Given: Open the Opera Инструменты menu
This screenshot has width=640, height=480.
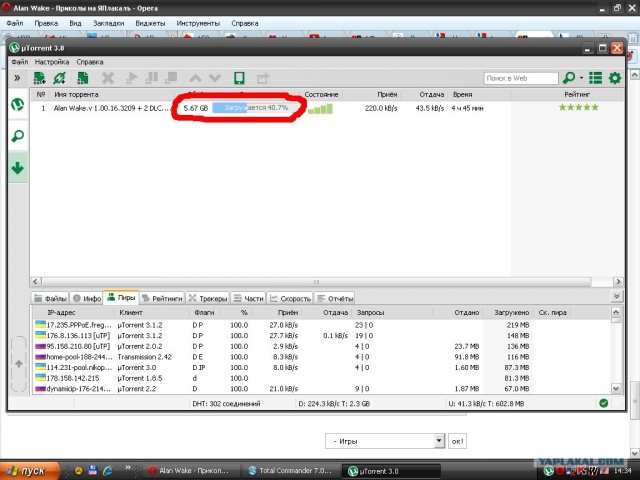Looking at the screenshot, I should (198, 23).
